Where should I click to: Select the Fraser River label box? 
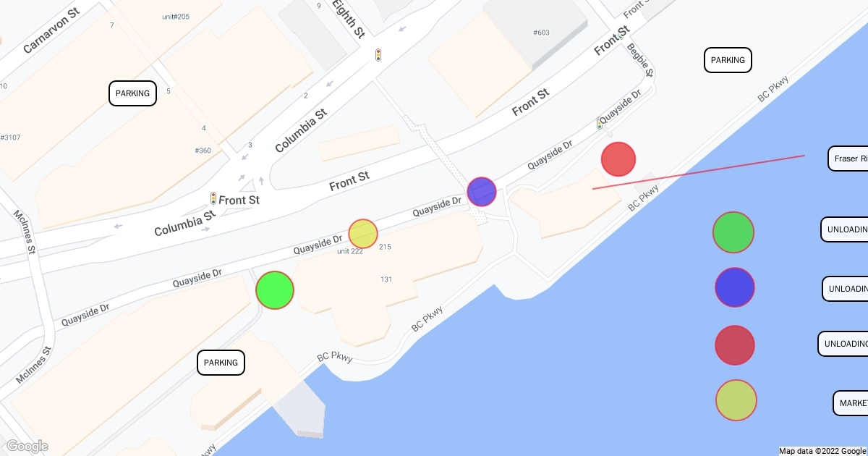tap(848, 159)
